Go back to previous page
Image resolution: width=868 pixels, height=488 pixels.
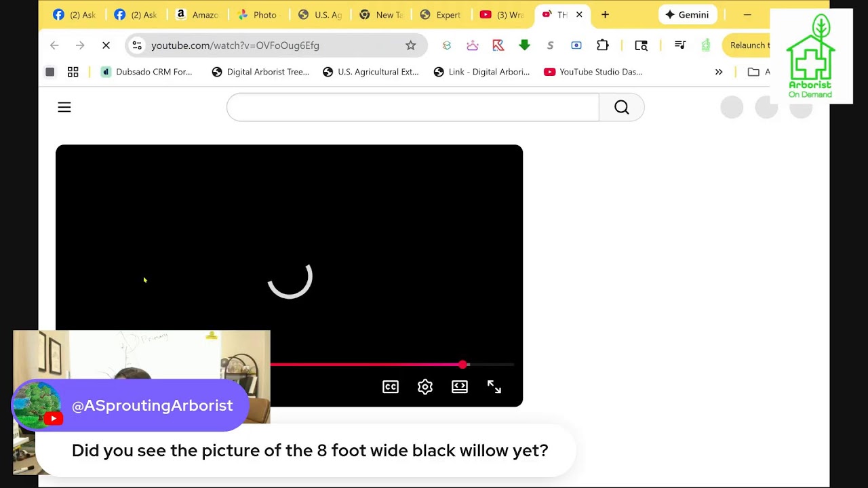pyautogui.click(x=54, y=45)
